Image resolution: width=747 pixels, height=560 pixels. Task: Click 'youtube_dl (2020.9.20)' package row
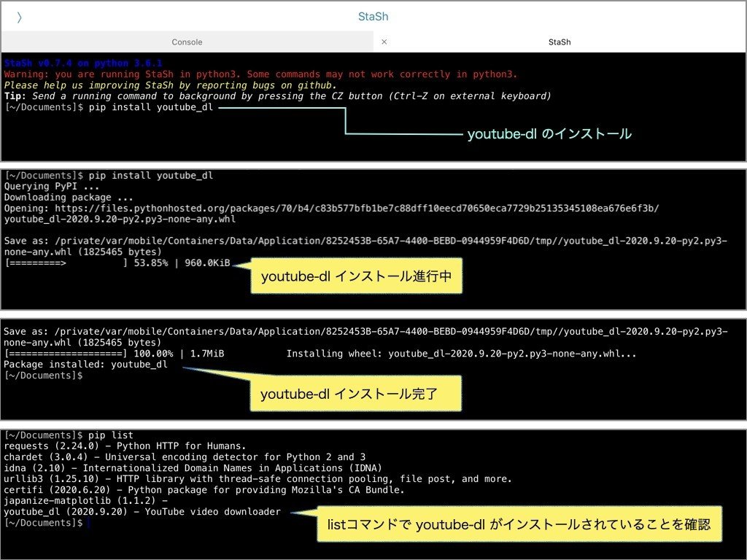[142, 512]
